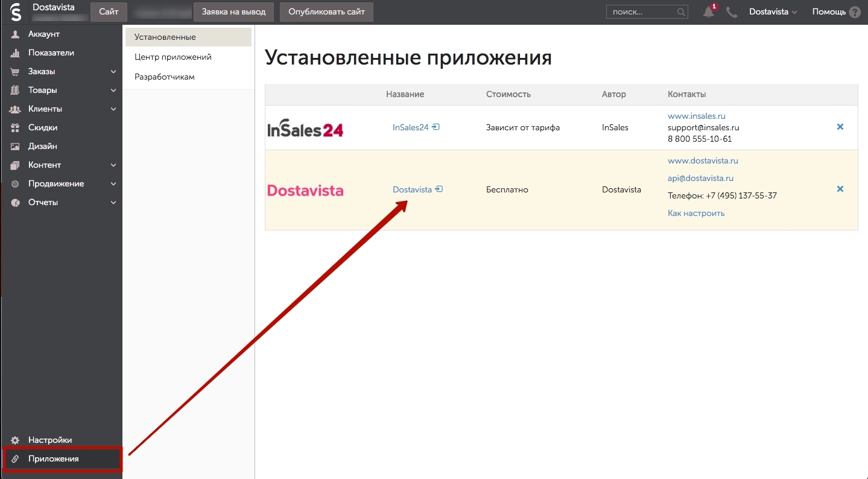Click the Сайт button
868x479 pixels.
pyautogui.click(x=109, y=12)
